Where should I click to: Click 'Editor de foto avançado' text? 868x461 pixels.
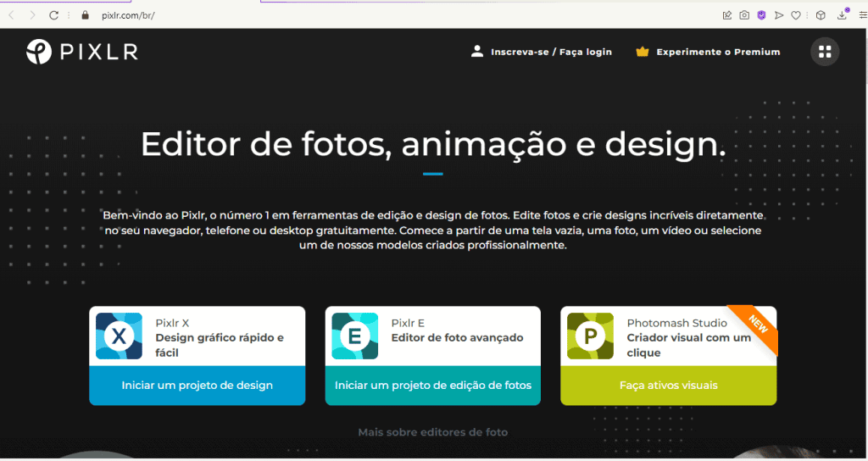pos(457,337)
